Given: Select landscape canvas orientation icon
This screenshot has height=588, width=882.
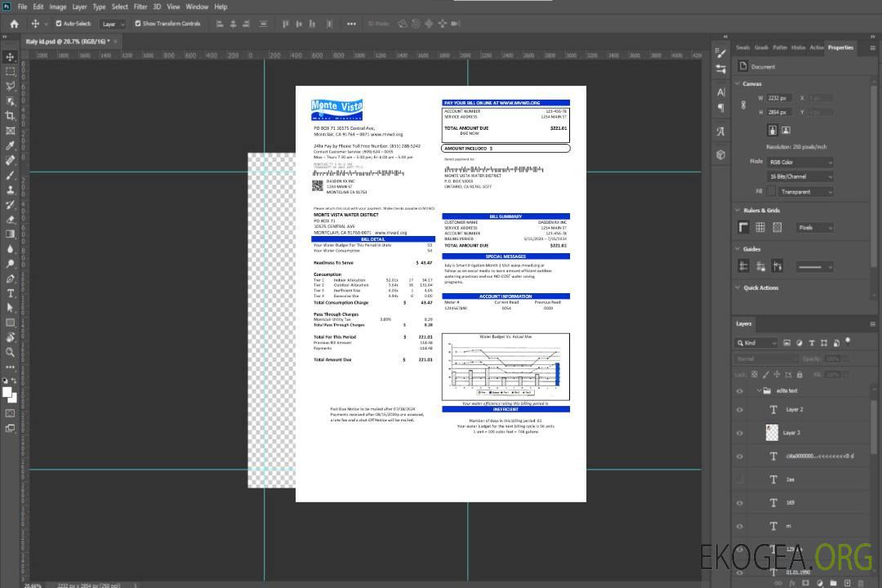Looking at the screenshot, I should click(786, 131).
